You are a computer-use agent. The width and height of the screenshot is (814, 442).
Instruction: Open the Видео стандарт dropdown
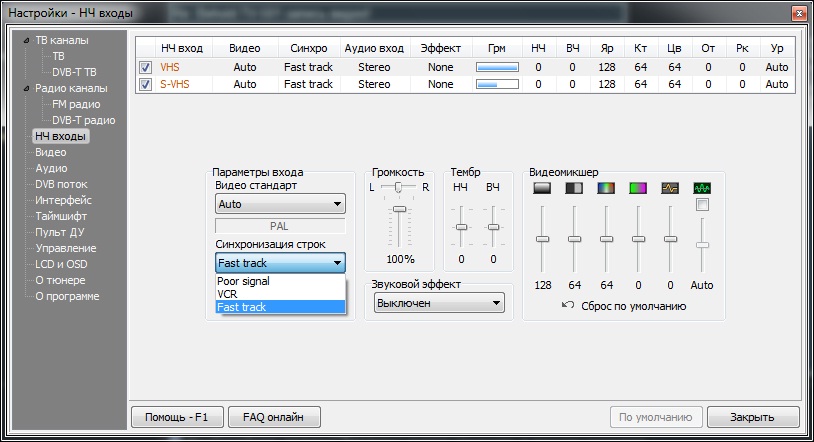click(x=280, y=204)
